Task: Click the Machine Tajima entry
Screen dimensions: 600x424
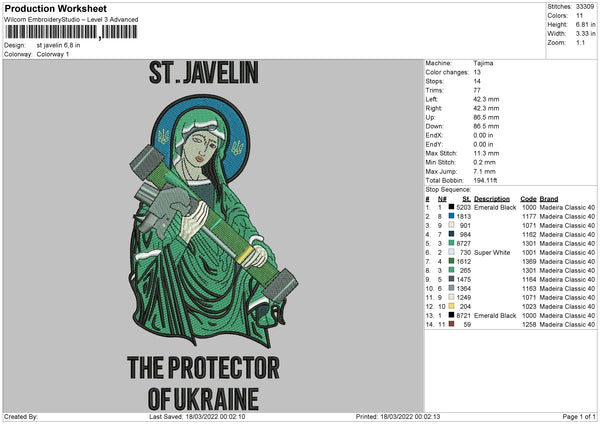Action: click(x=483, y=63)
